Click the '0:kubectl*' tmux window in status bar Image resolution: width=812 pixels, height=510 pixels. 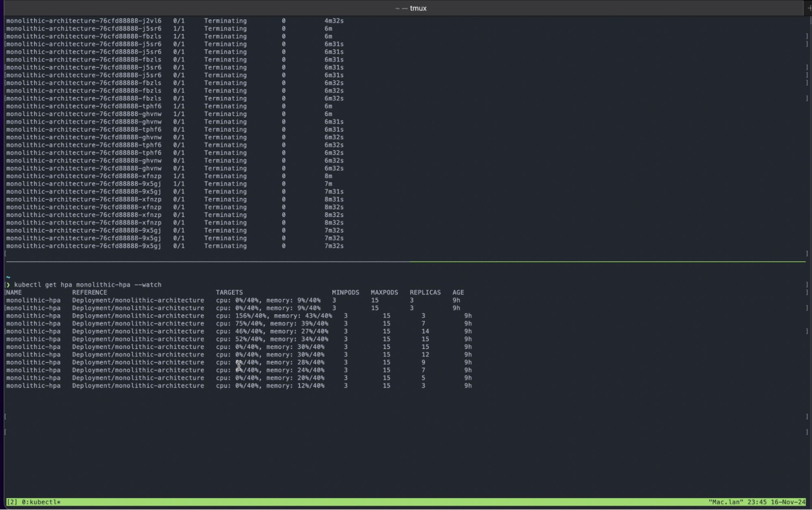41,502
